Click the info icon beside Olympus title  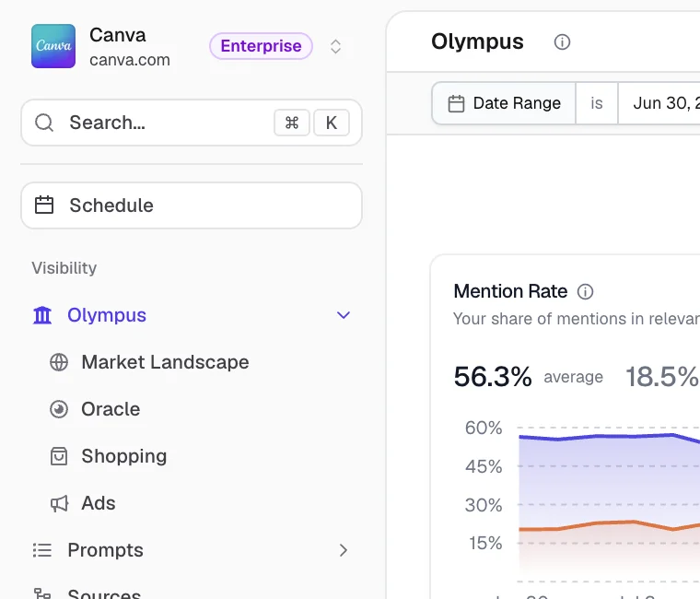pos(562,42)
